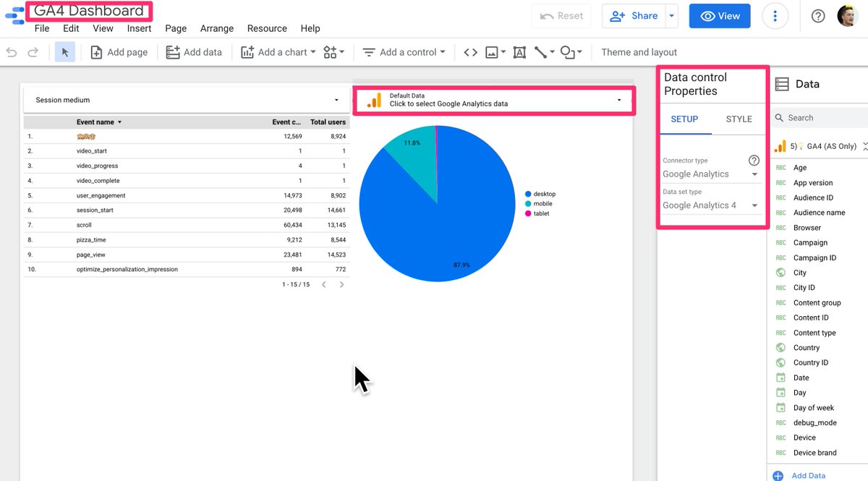Click the blue View button
868x481 pixels.
tap(720, 16)
